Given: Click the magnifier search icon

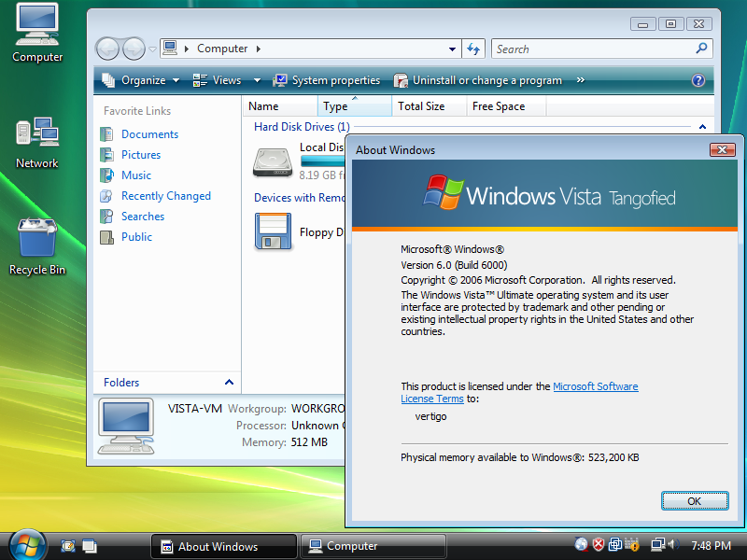Looking at the screenshot, I should point(701,49).
